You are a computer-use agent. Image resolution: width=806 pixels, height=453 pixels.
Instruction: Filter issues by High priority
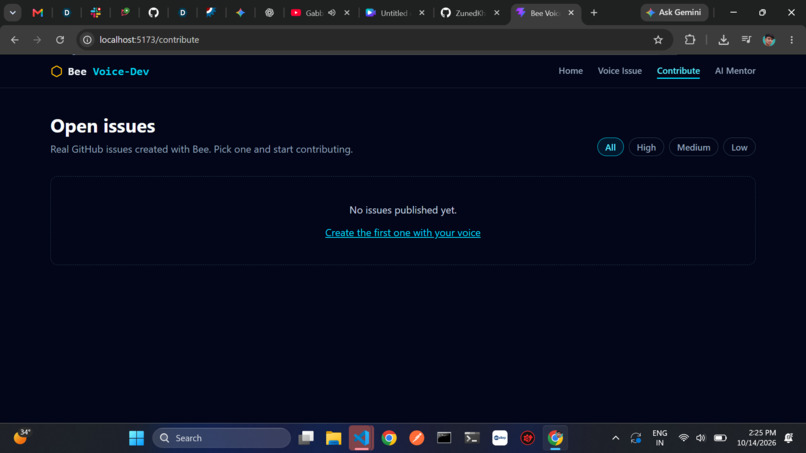(646, 148)
